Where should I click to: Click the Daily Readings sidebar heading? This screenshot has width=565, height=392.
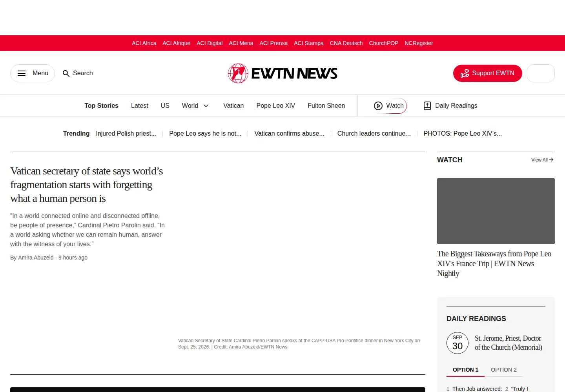(x=476, y=319)
